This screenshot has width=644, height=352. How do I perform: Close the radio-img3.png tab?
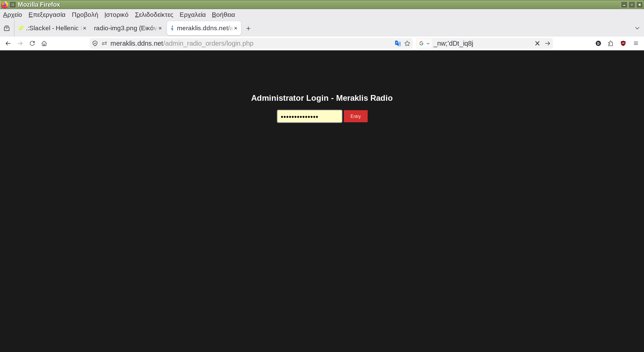click(160, 28)
